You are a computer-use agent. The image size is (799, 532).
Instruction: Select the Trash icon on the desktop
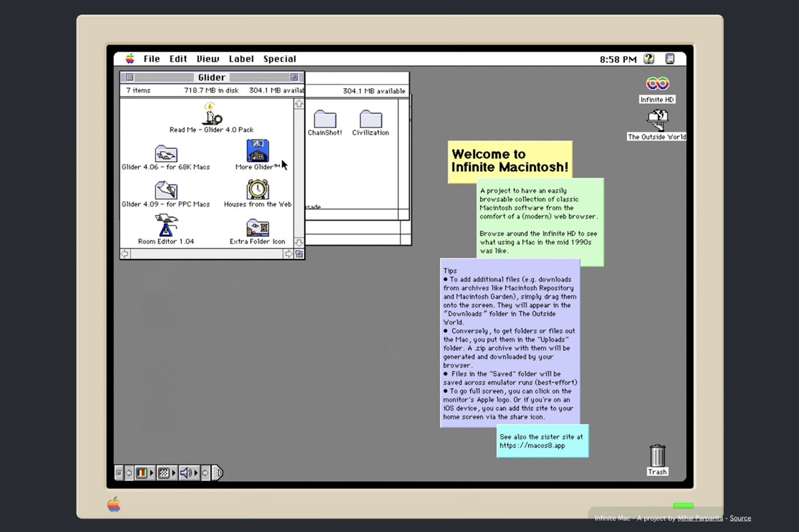point(657,456)
